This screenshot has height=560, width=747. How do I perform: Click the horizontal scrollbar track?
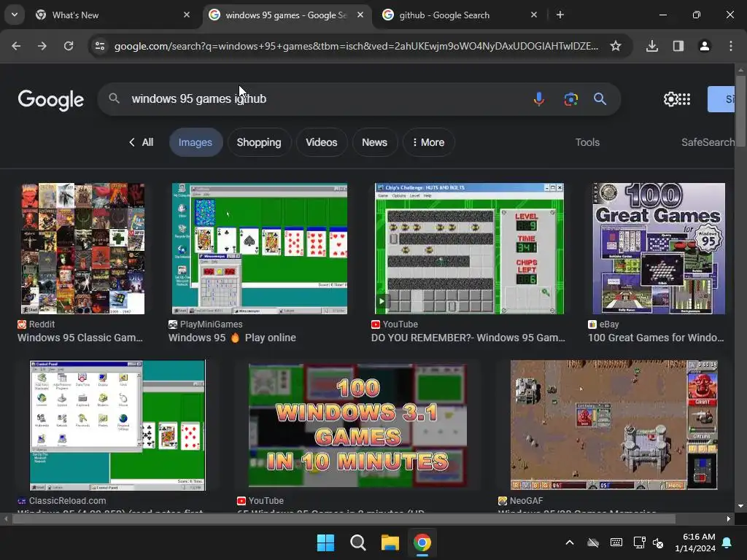pos(366,518)
